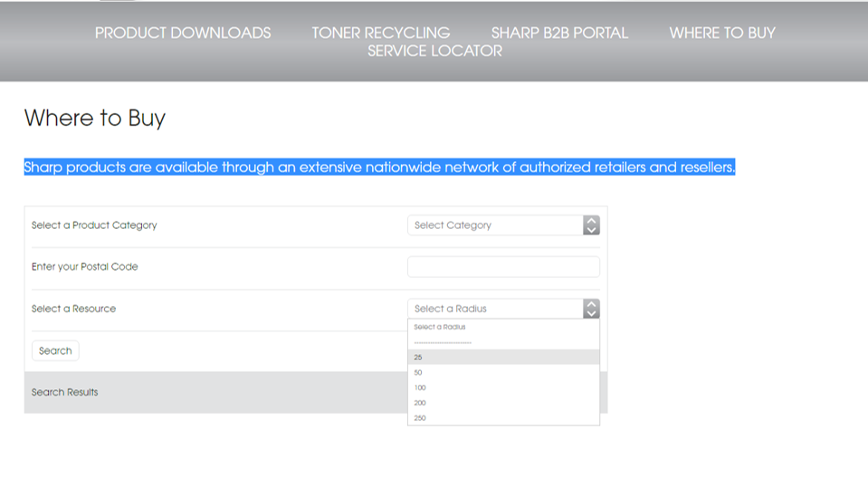Click the Select Category arrow stepper
This screenshot has width=868, height=477.
point(591,225)
